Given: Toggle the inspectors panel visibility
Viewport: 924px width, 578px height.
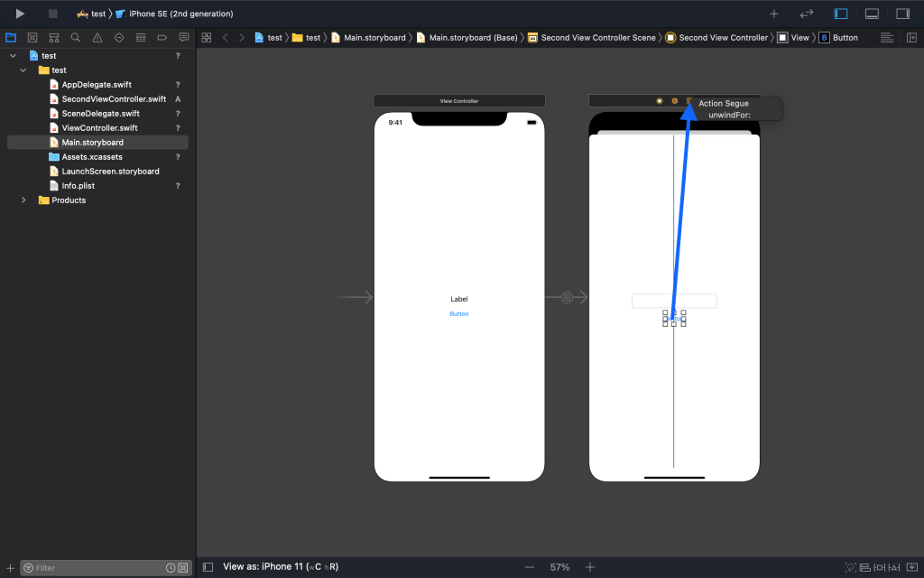Looking at the screenshot, I should (x=902, y=14).
